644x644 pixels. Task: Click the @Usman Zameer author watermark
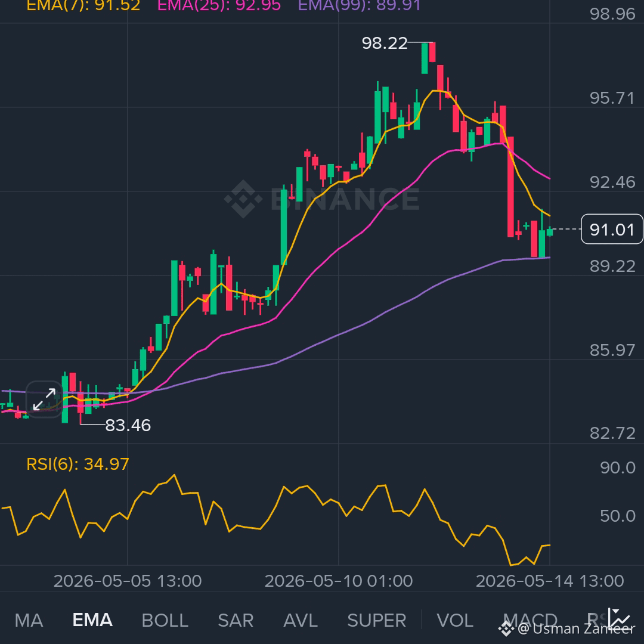[567, 629]
